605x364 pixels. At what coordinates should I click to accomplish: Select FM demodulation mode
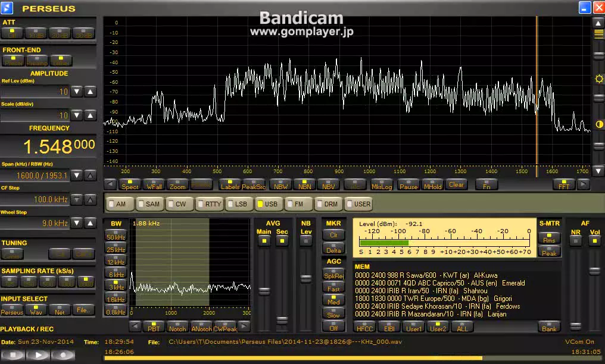coord(299,204)
